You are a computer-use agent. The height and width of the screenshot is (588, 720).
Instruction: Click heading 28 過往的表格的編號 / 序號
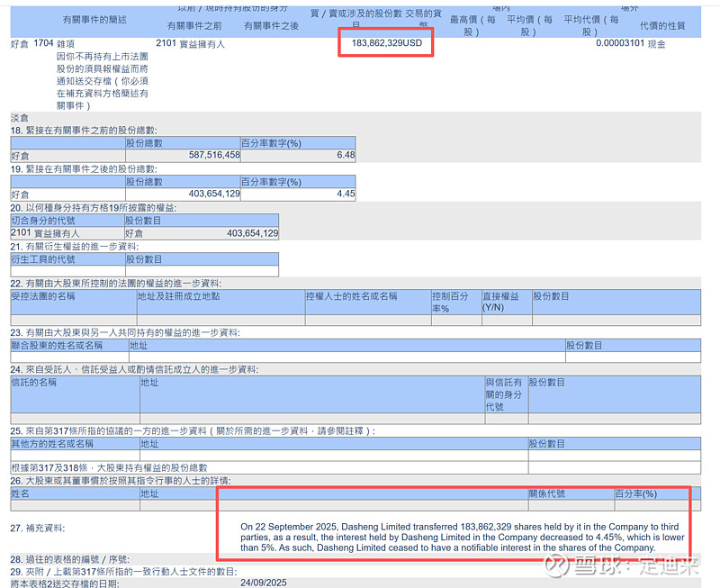pos(70,559)
